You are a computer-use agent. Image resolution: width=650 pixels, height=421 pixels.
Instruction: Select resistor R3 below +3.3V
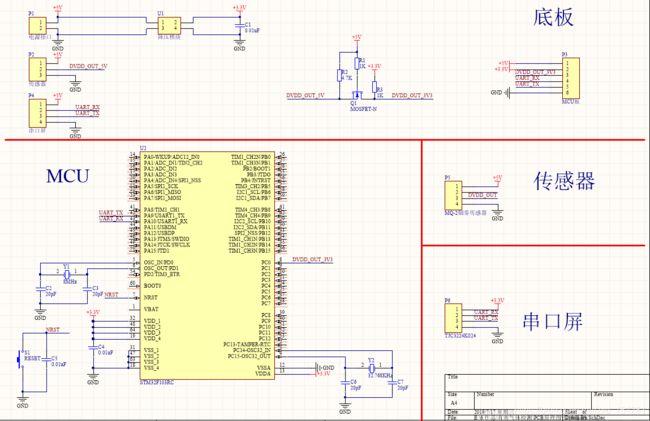pos(374,87)
